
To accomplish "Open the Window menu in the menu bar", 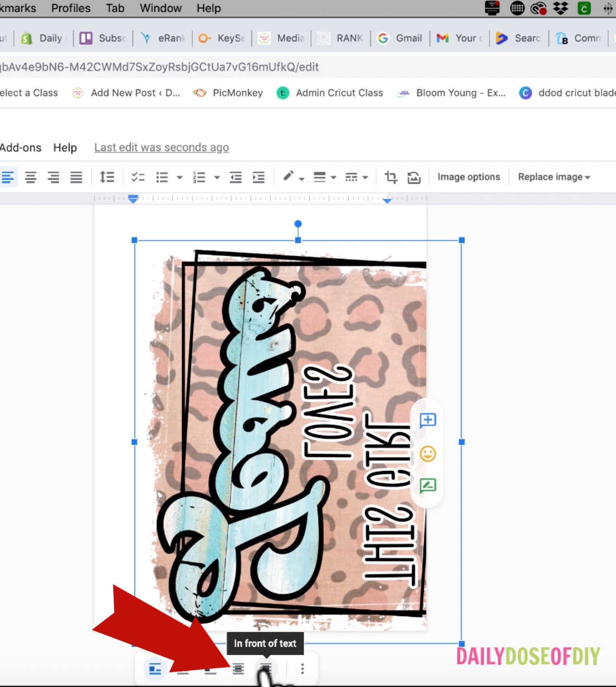I will (160, 8).
